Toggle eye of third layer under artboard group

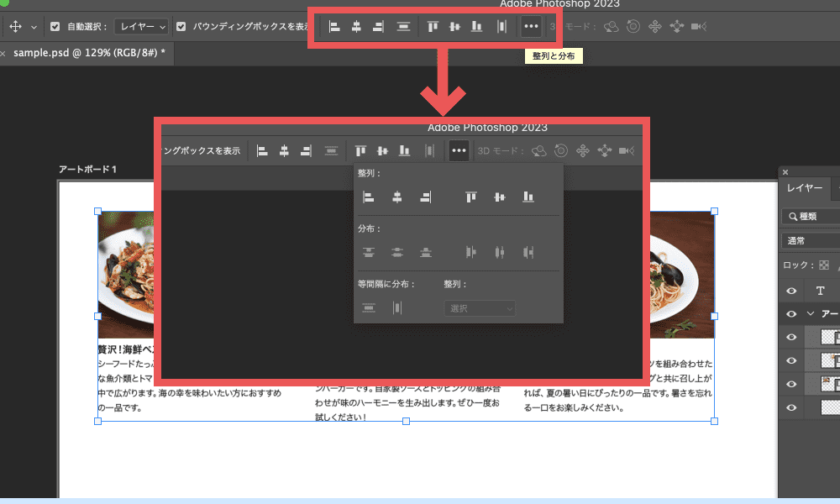(x=791, y=384)
